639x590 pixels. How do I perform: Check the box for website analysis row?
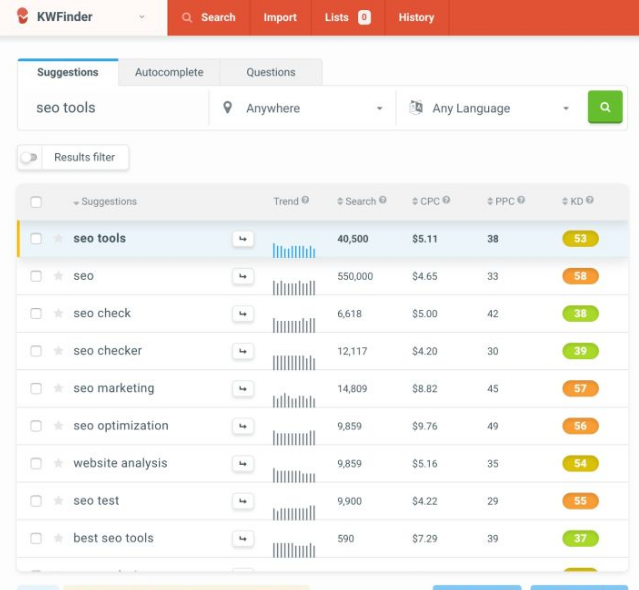point(36,463)
